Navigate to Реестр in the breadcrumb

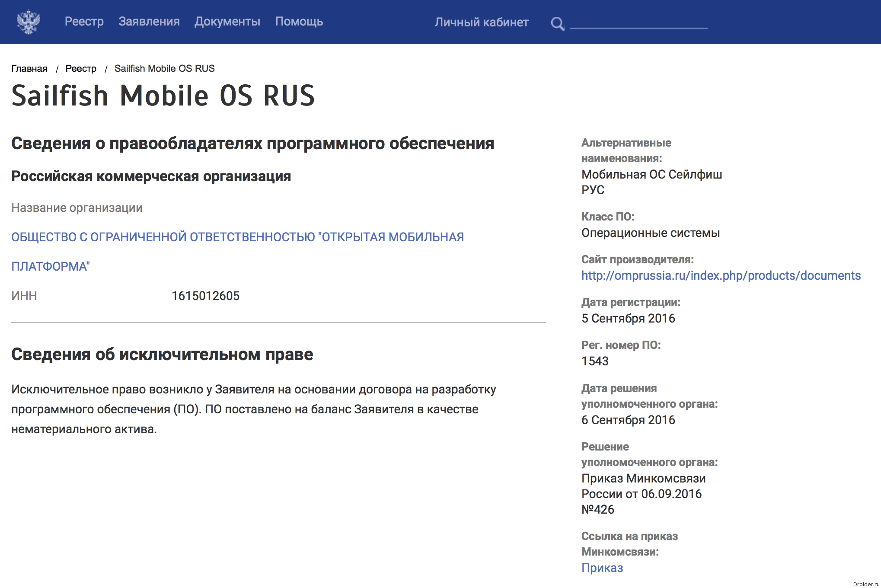[x=81, y=68]
